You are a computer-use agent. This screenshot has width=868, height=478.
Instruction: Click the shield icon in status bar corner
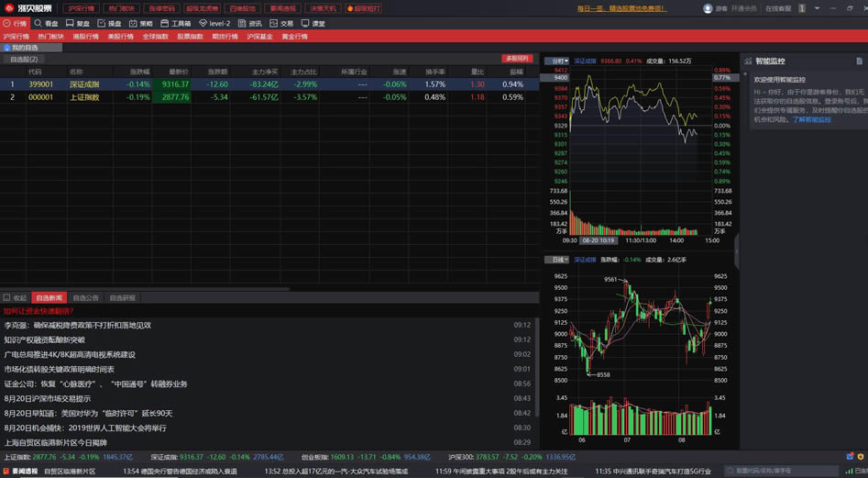(x=861, y=456)
